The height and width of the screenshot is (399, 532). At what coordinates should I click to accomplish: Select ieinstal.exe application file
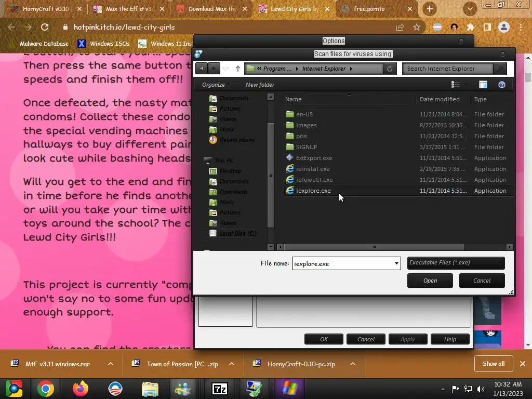pyautogui.click(x=399, y=169)
